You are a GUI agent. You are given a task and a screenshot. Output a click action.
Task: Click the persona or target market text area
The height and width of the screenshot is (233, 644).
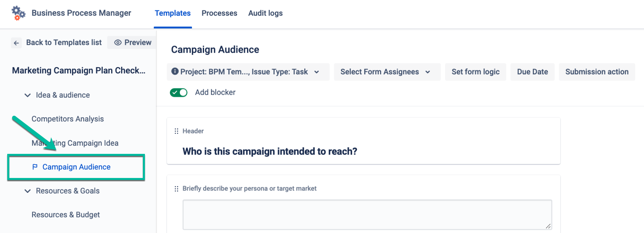coord(367,215)
